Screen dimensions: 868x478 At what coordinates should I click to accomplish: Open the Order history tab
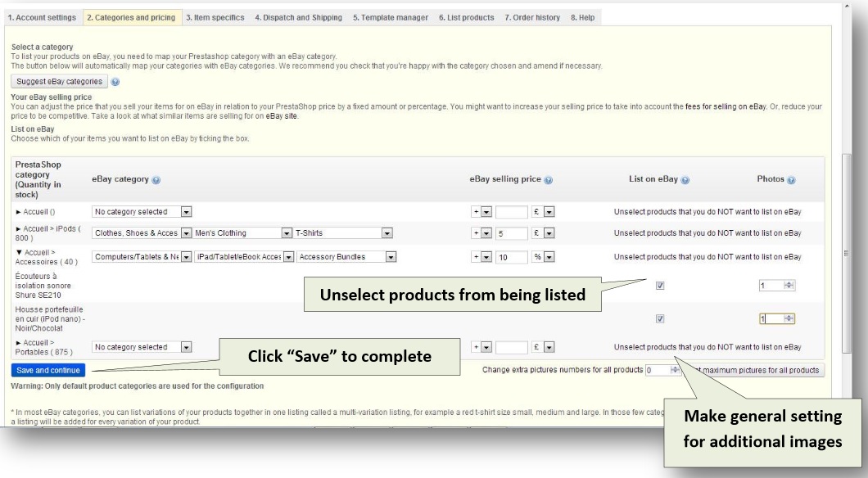(532, 18)
